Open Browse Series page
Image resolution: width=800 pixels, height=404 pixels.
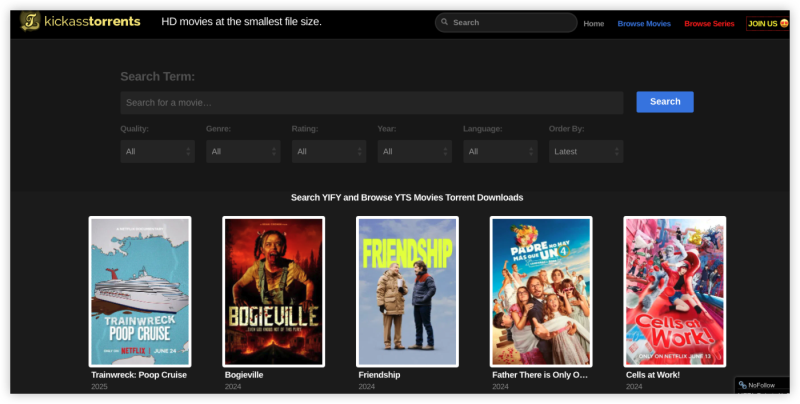(709, 23)
